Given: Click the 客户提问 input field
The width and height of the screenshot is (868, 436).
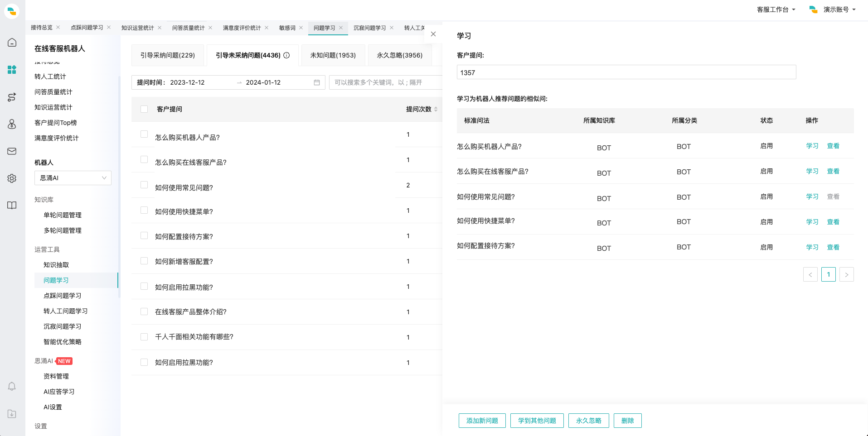Looking at the screenshot, I should pyautogui.click(x=626, y=72).
